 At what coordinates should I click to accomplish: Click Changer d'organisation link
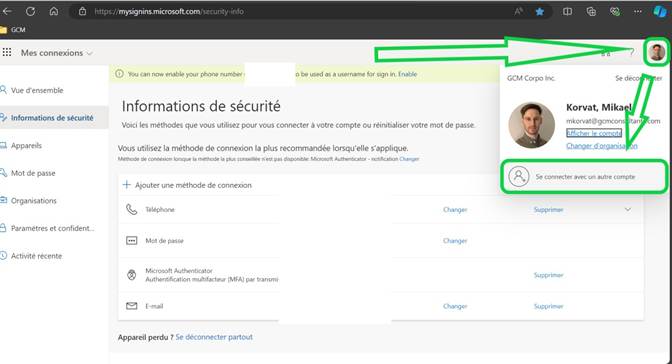601,146
